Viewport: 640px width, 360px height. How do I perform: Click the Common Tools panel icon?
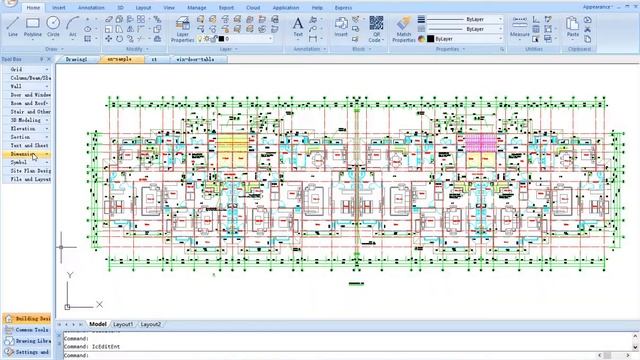coord(8,329)
